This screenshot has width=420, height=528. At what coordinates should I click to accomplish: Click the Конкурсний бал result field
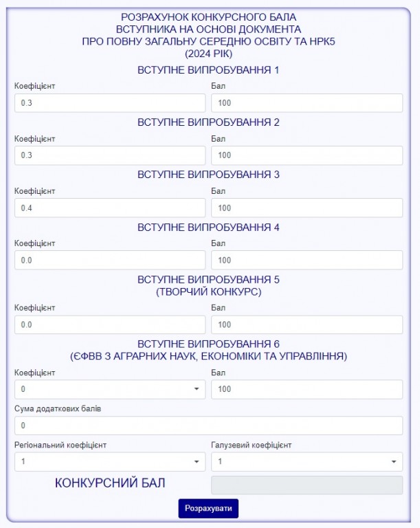pyautogui.click(x=307, y=485)
